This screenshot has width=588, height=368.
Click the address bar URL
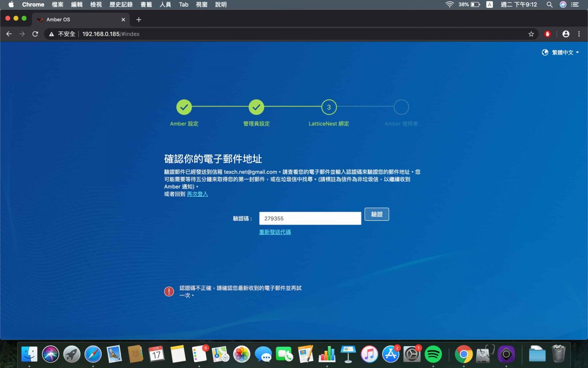pyautogui.click(x=111, y=34)
